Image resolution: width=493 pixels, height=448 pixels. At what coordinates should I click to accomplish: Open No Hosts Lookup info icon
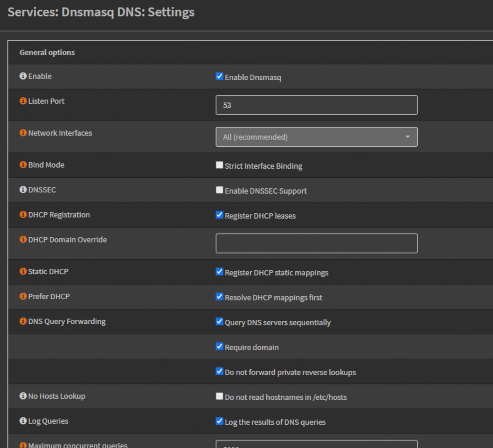pos(23,396)
